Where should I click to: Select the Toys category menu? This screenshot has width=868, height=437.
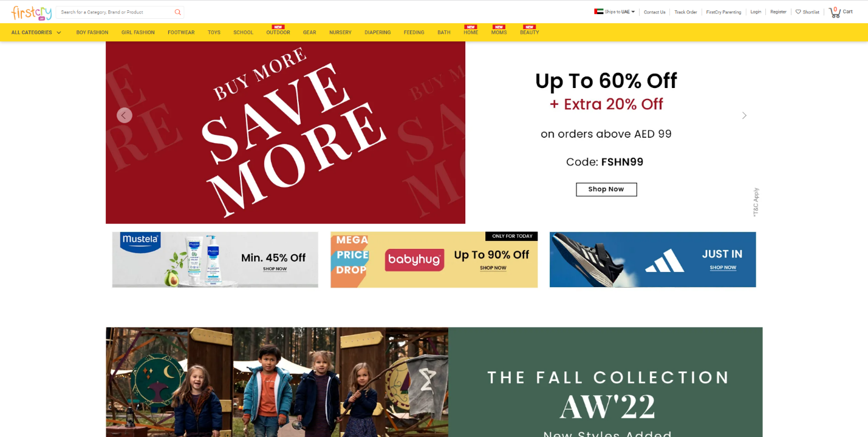click(214, 32)
